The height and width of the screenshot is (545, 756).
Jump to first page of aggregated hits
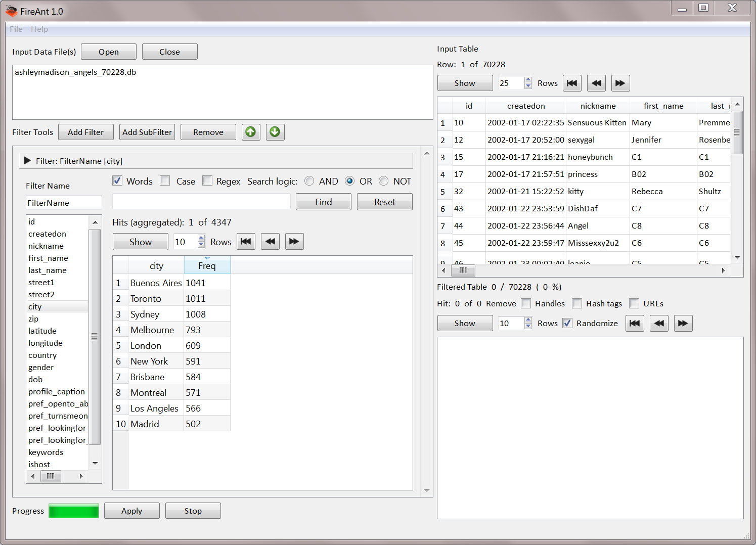(246, 242)
